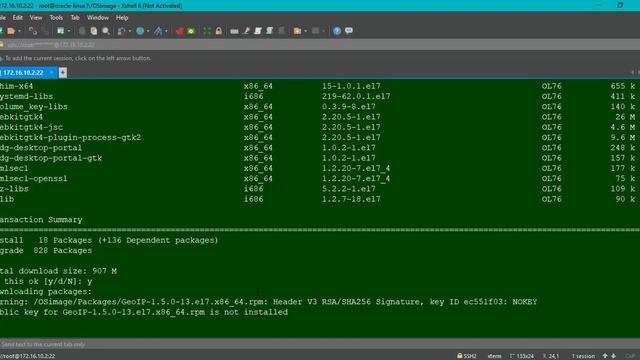Click the 'NOKEY' warning text

click(524, 302)
